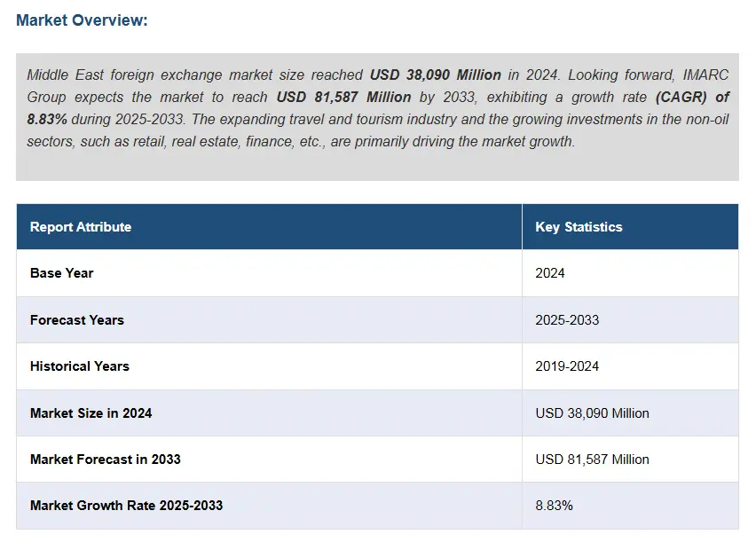Screen dimensions: 756x550
Task: Click bold '(CAGR) of' text in paragraph
Action: pos(692,98)
